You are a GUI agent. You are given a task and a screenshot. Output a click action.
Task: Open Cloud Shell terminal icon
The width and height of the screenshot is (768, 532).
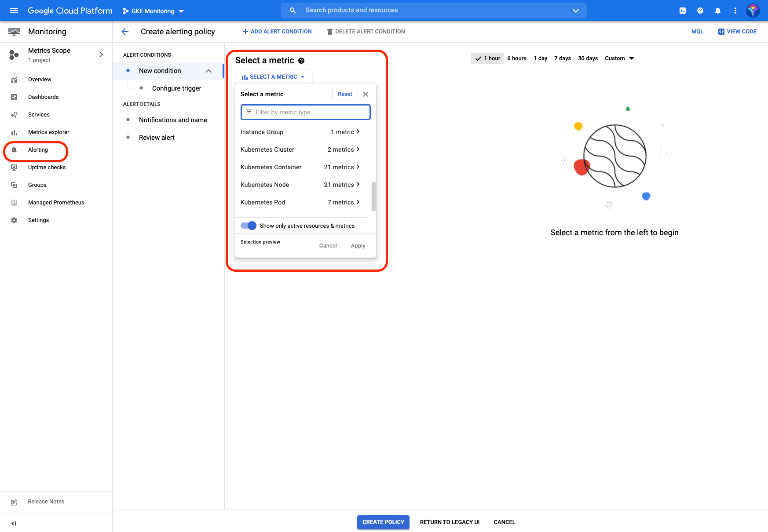click(683, 11)
